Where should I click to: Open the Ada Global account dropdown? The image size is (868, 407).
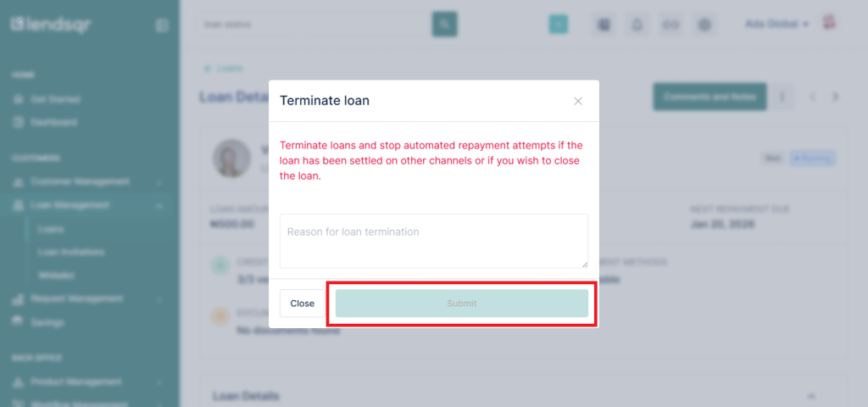point(776,24)
